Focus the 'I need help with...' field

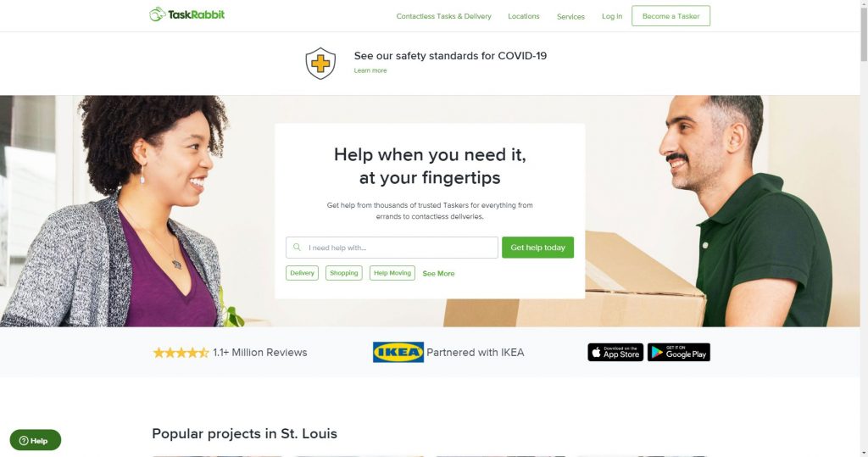[x=392, y=248]
